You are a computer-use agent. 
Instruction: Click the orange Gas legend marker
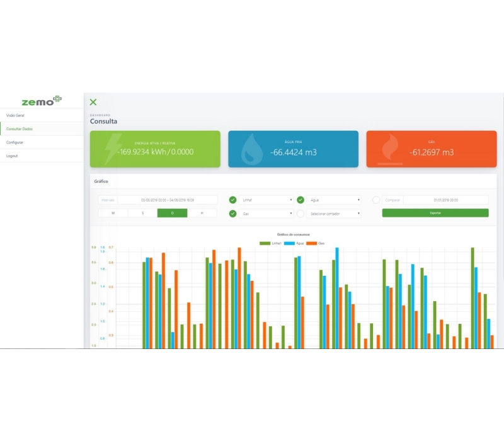tap(311, 243)
